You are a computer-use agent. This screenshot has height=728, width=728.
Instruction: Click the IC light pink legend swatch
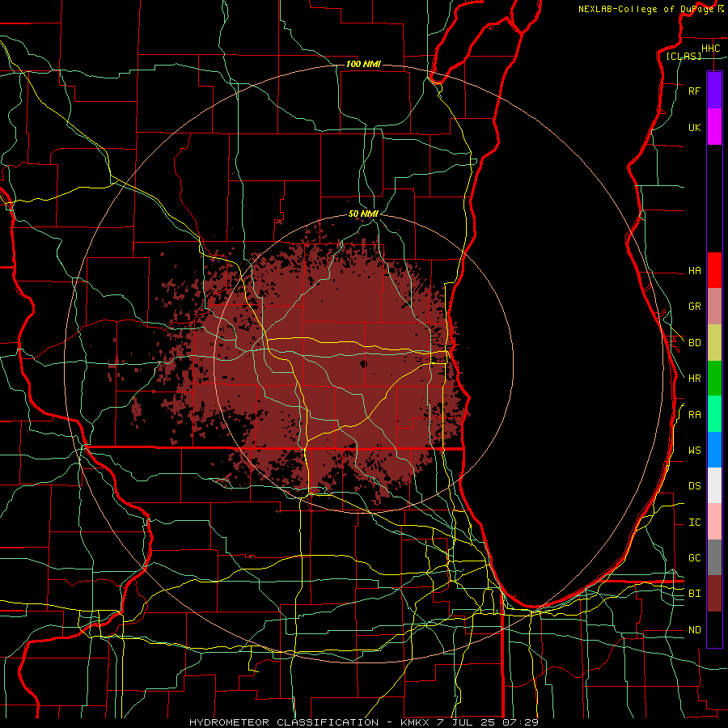pos(714,522)
